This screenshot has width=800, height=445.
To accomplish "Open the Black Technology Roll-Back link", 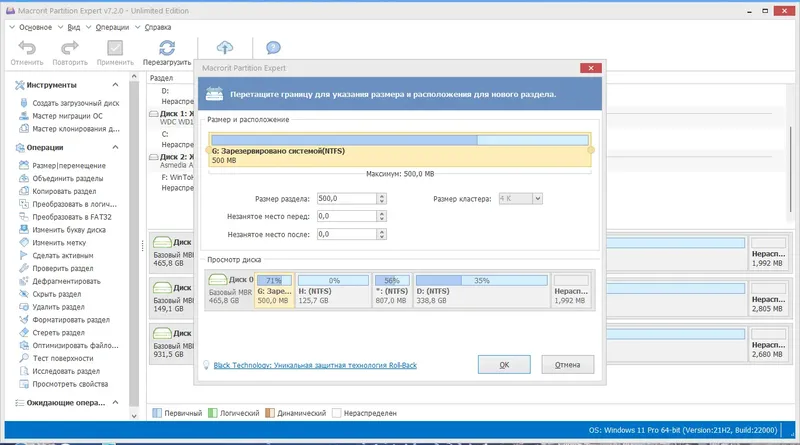I will pyautogui.click(x=315, y=365).
